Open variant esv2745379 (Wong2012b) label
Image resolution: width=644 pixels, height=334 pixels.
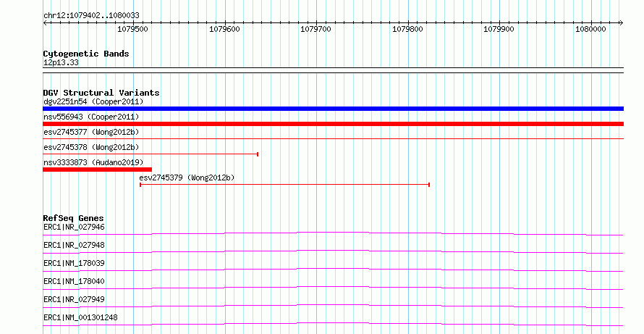[187, 178]
